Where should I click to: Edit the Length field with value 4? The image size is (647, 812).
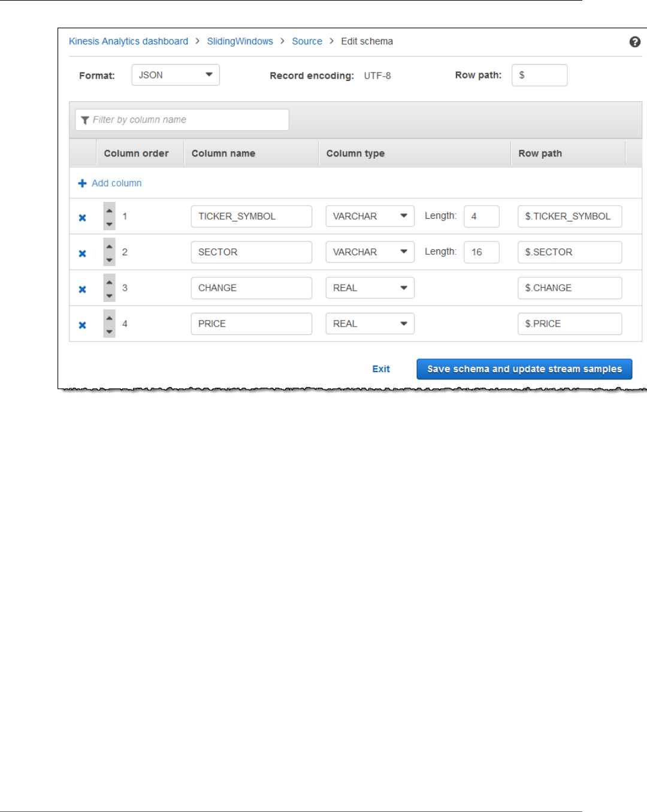tap(482, 216)
